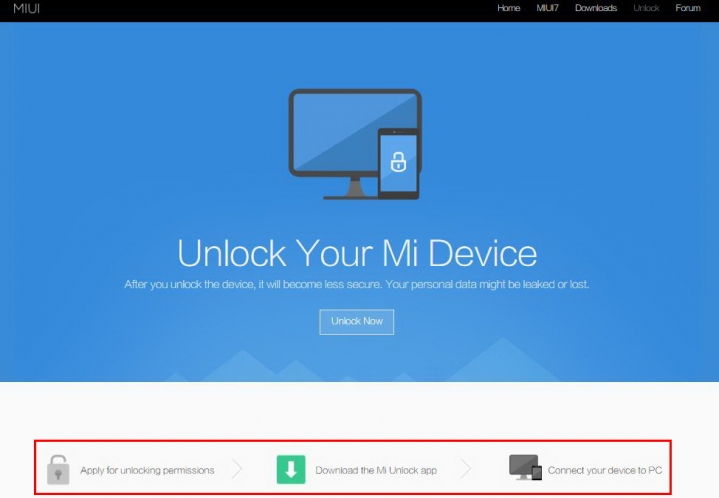Select the Unlock nav item
719x498 pixels.
click(647, 8)
